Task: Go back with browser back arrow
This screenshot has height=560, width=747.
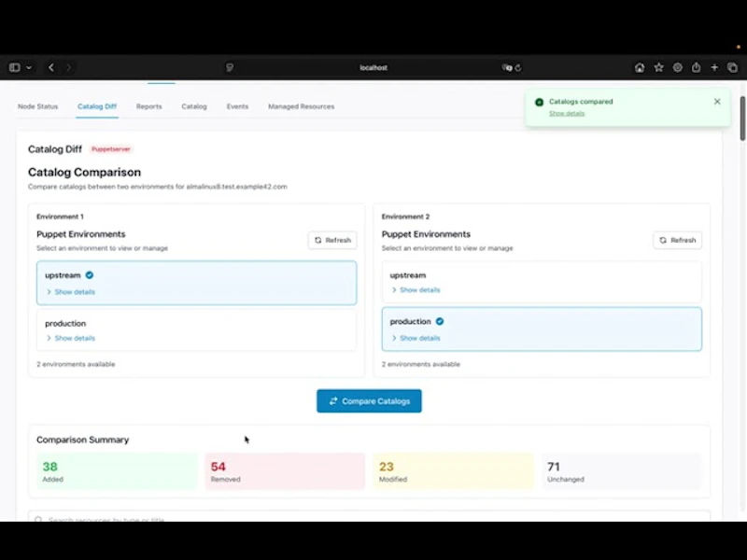Action: [x=51, y=67]
